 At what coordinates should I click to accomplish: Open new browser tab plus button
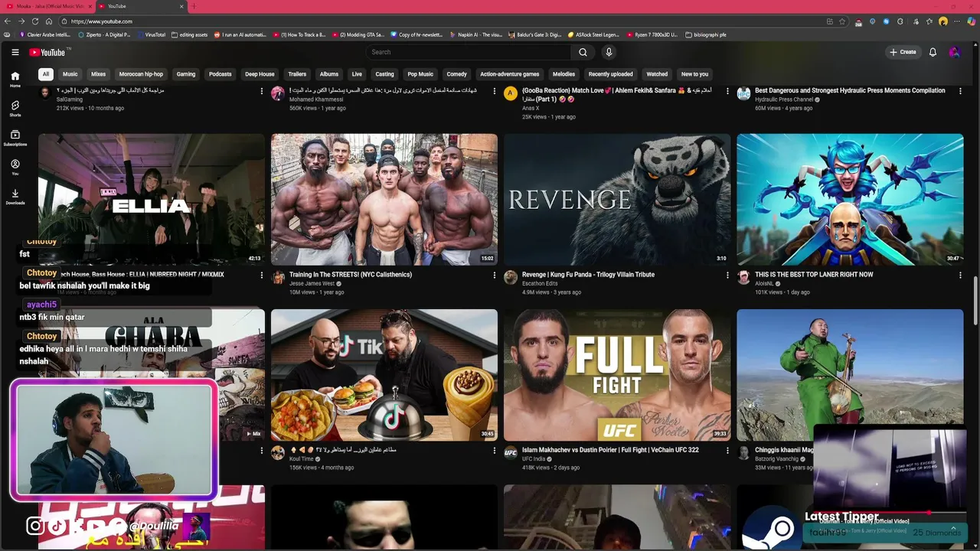(x=193, y=6)
